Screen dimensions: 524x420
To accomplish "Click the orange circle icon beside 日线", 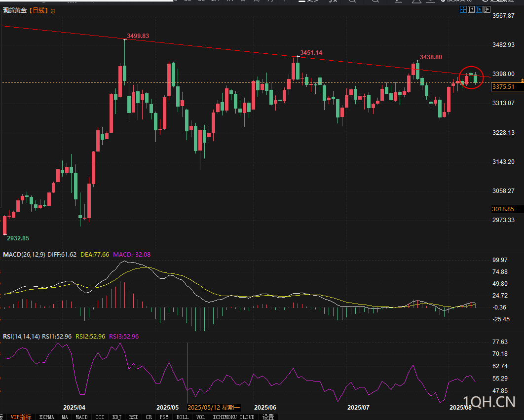I will click(x=53, y=10).
